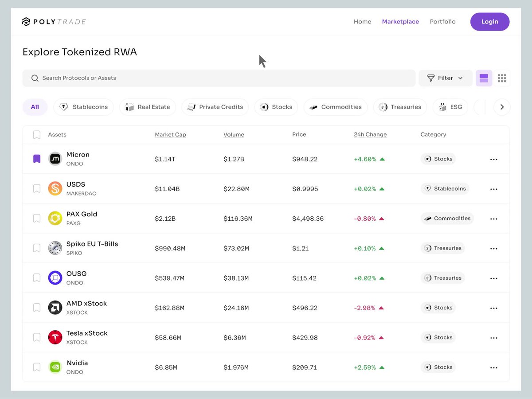Filter by Real Estate chip
The height and width of the screenshot is (399, 532).
pos(148,107)
